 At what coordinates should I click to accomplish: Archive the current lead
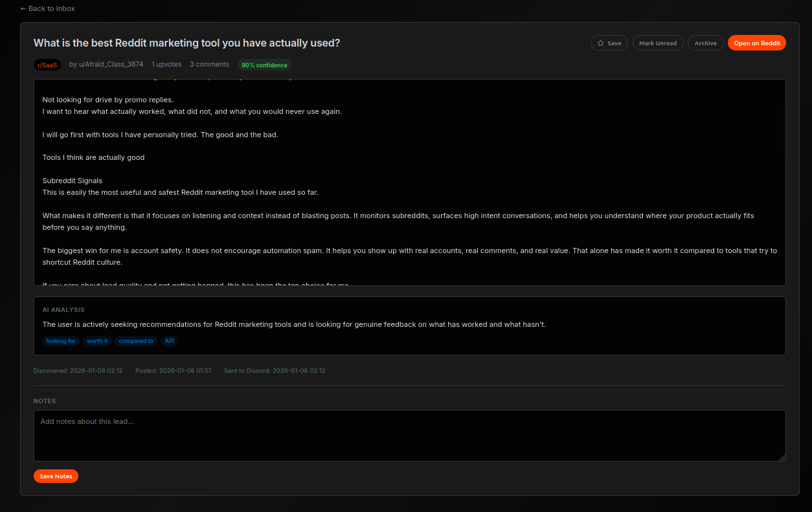click(x=705, y=43)
